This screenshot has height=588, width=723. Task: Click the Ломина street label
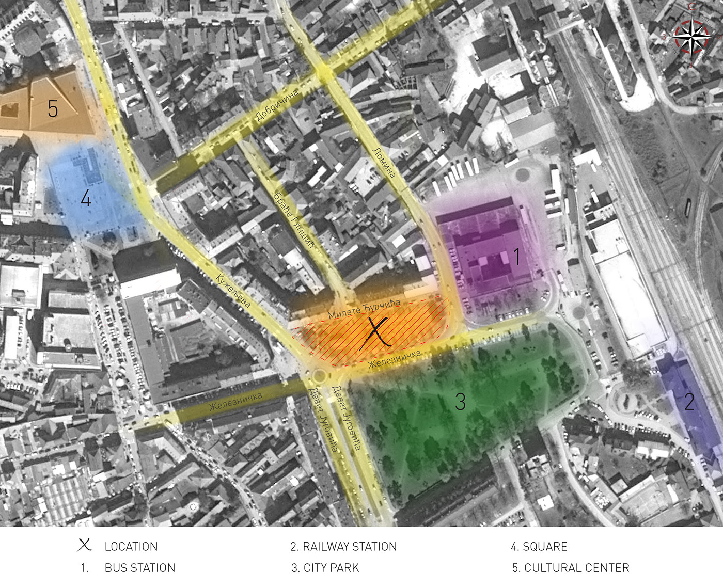pos(384,163)
